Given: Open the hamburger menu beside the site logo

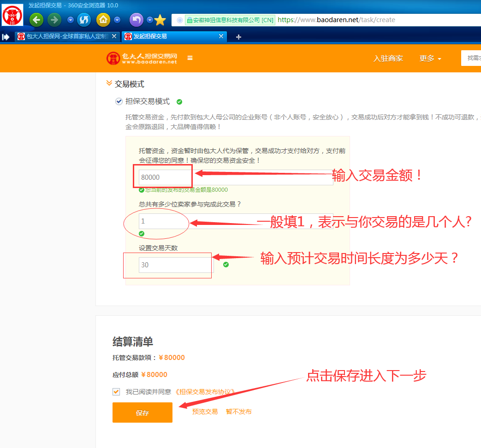Looking at the screenshot, I should (190, 58).
